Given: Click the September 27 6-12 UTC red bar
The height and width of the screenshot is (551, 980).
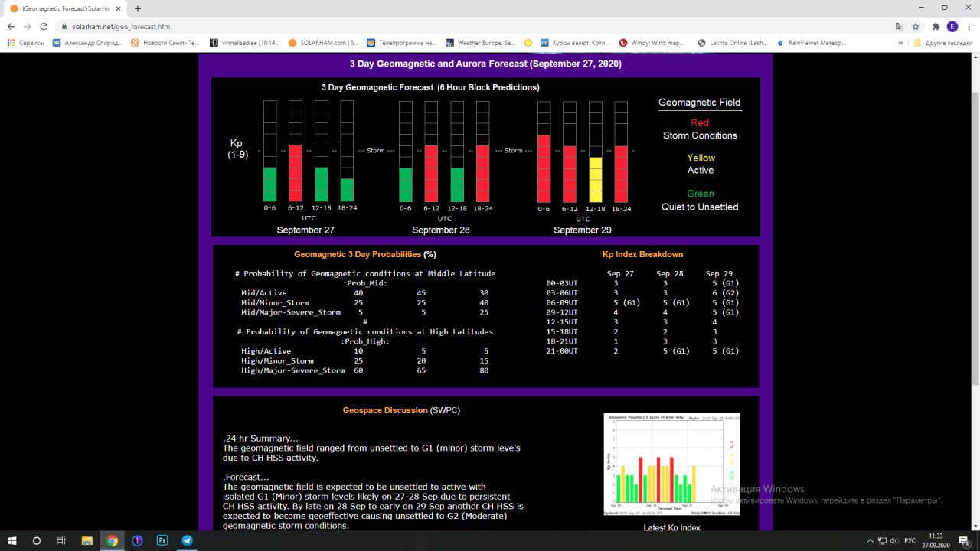Looking at the screenshot, I should point(296,173).
